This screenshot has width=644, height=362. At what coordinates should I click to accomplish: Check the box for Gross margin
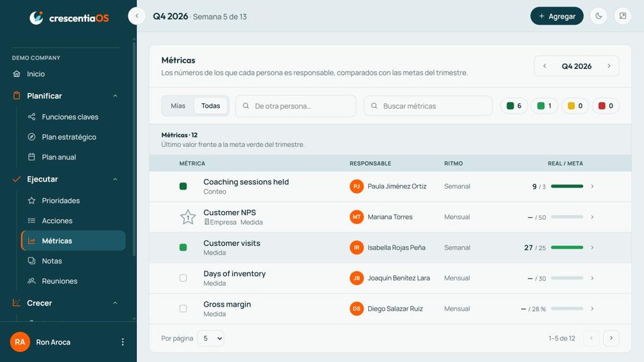coord(183,308)
